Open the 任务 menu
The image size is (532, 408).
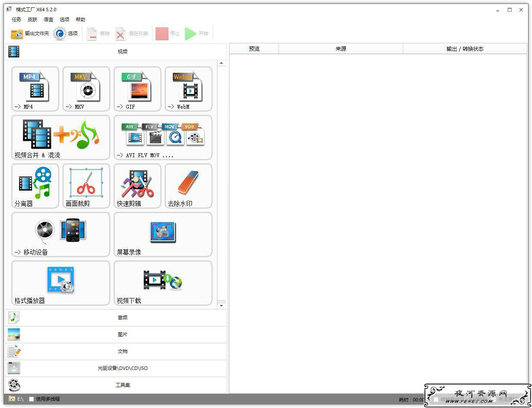tap(16, 19)
